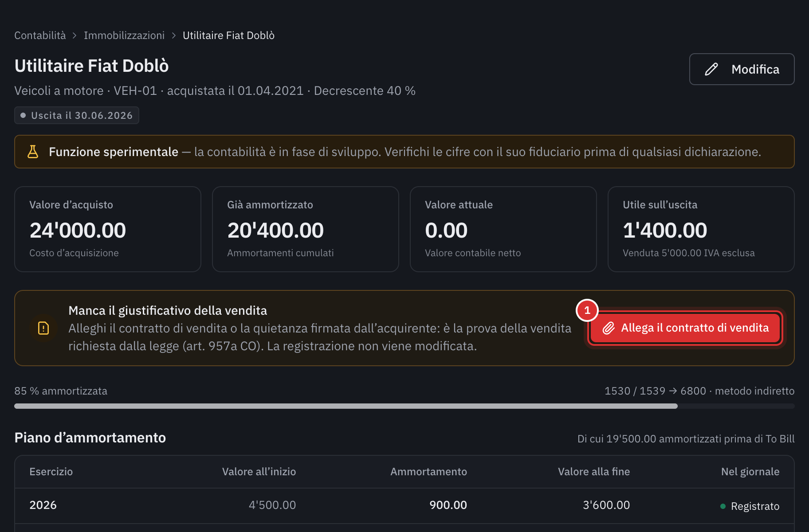Click the green Registrato status dot
This screenshot has width=809, height=532.
[723, 506]
